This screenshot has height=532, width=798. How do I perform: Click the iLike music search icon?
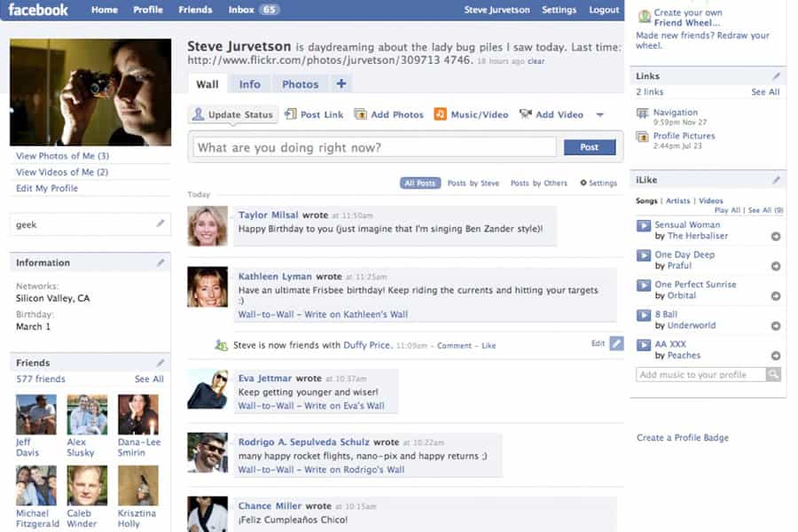[x=773, y=375]
